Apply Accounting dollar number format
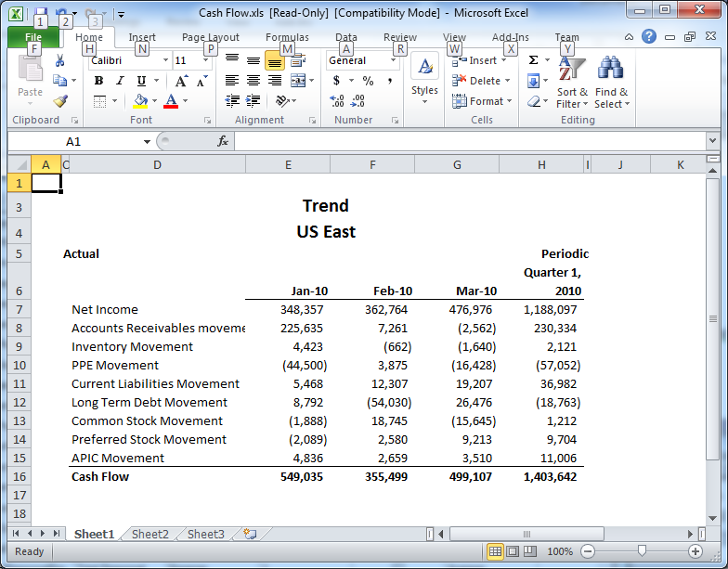The height and width of the screenshot is (569, 728). (x=336, y=81)
